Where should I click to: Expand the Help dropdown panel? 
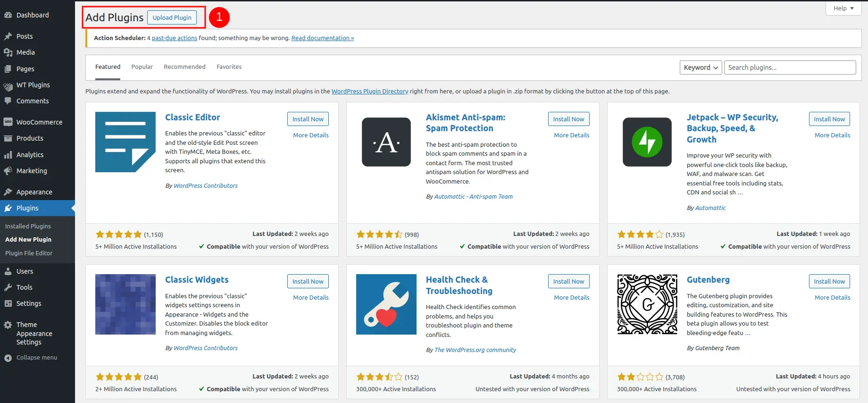[x=843, y=8]
